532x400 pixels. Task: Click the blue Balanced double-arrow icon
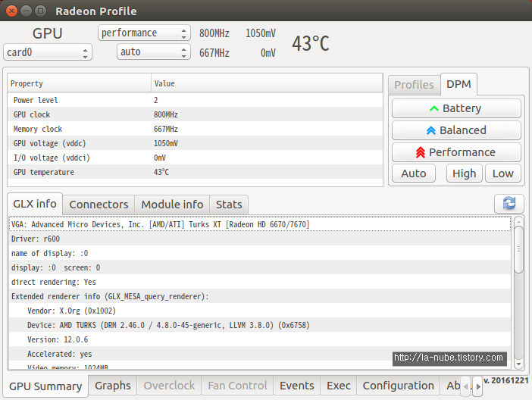(x=431, y=130)
